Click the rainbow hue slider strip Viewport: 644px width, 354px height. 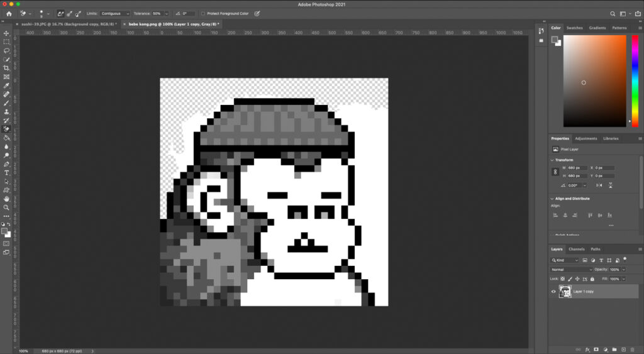point(633,80)
